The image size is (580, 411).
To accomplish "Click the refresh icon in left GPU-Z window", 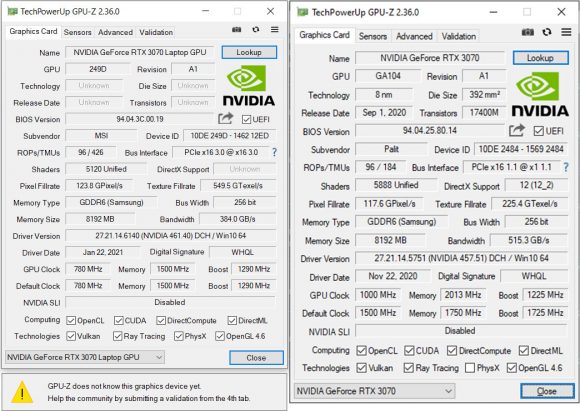I will click(256, 30).
